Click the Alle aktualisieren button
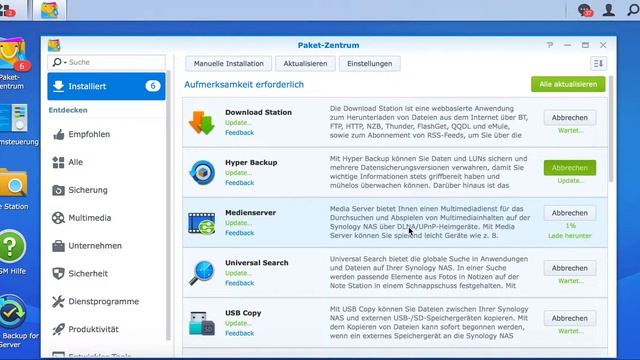The image size is (640, 360). (x=568, y=84)
